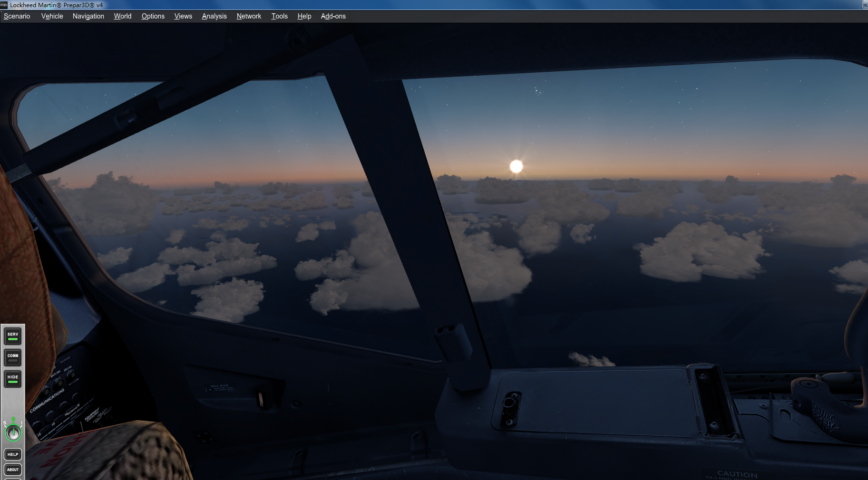Enable the COMM switch
868x480 pixels.
[x=12, y=357]
